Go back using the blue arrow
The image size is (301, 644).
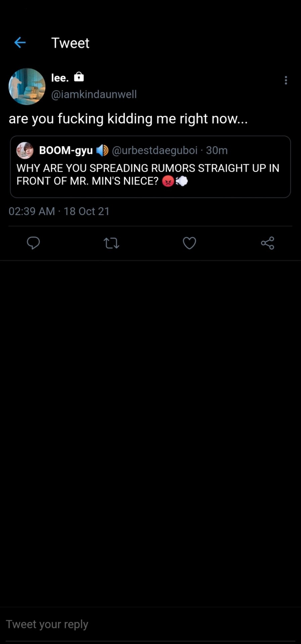point(20,43)
